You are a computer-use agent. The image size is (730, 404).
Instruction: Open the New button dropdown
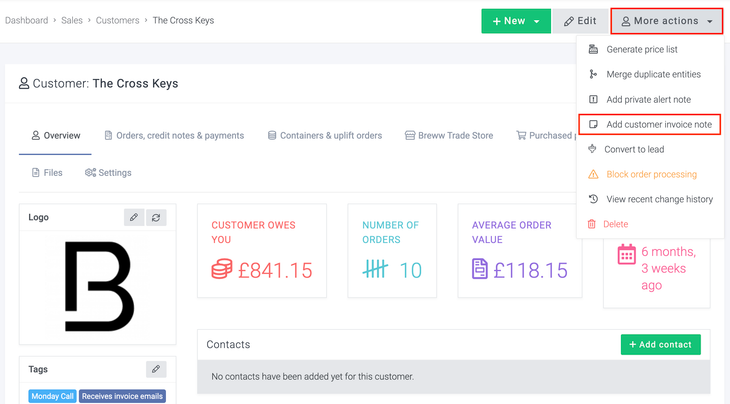tap(537, 21)
